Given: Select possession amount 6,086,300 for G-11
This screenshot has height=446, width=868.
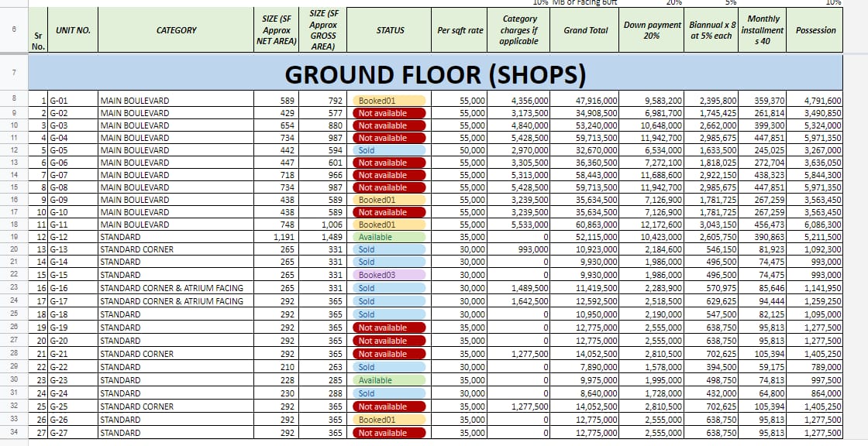Looking at the screenshot, I should [815, 225].
